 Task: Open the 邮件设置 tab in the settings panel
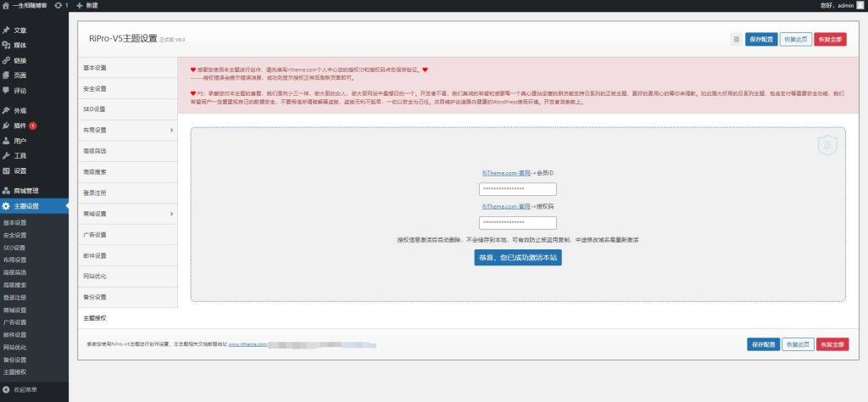pyautogui.click(x=127, y=256)
